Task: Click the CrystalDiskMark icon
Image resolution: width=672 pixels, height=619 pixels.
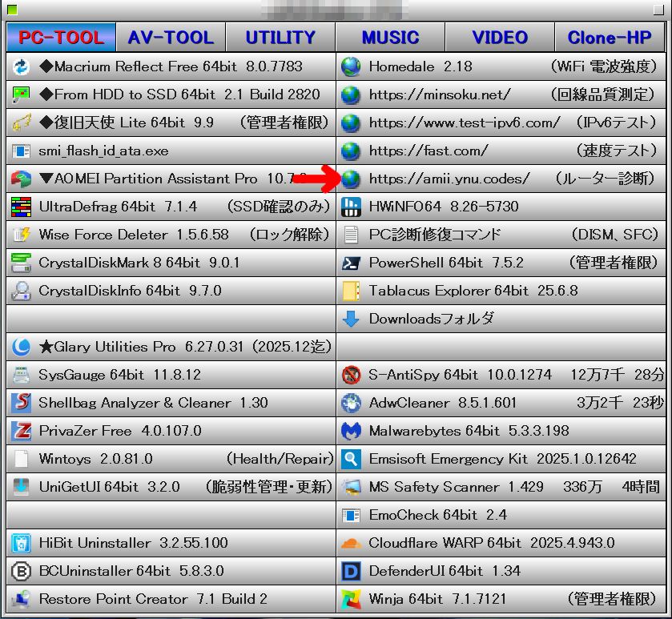Action: (21, 263)
